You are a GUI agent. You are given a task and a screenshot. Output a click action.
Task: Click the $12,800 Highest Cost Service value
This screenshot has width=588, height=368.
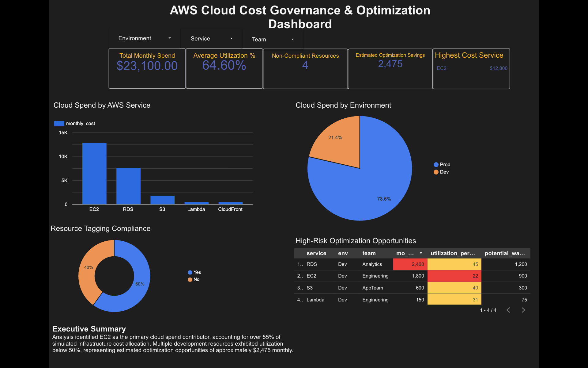tap(499, 68)
